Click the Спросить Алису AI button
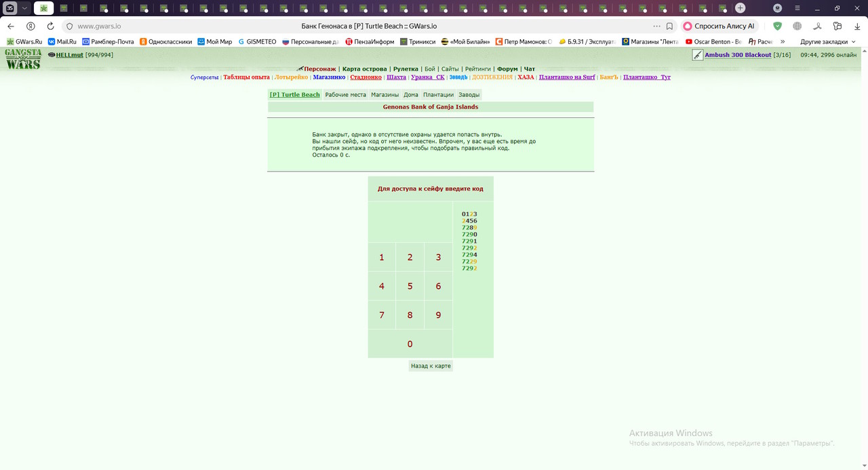Image resolution: width=868 pixels, height=470 pixels. coord(719,26)
